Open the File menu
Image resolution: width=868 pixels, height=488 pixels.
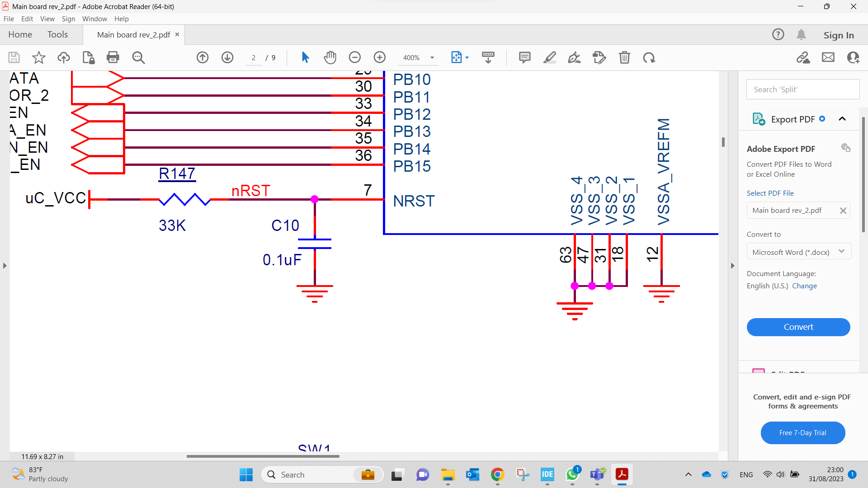[x=9, y=19]
